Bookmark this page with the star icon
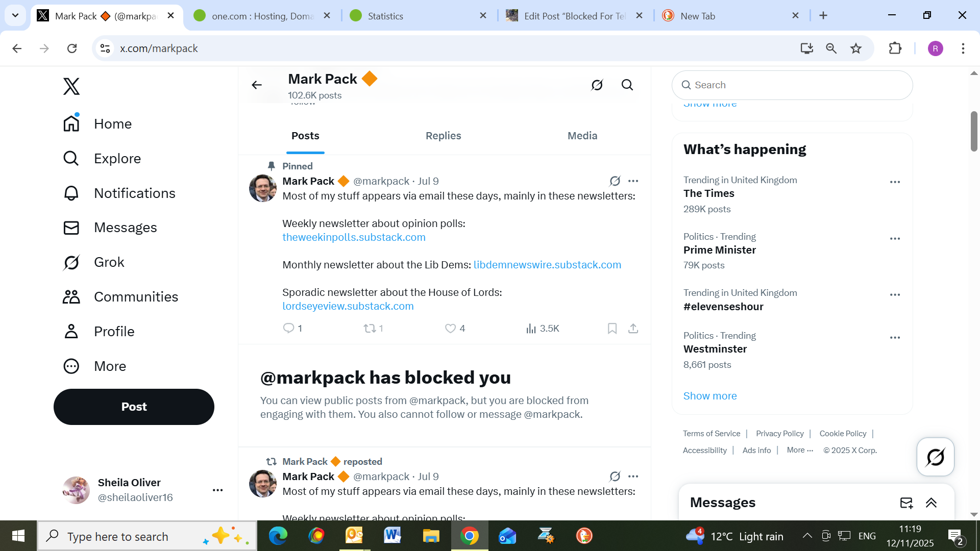 856,48
